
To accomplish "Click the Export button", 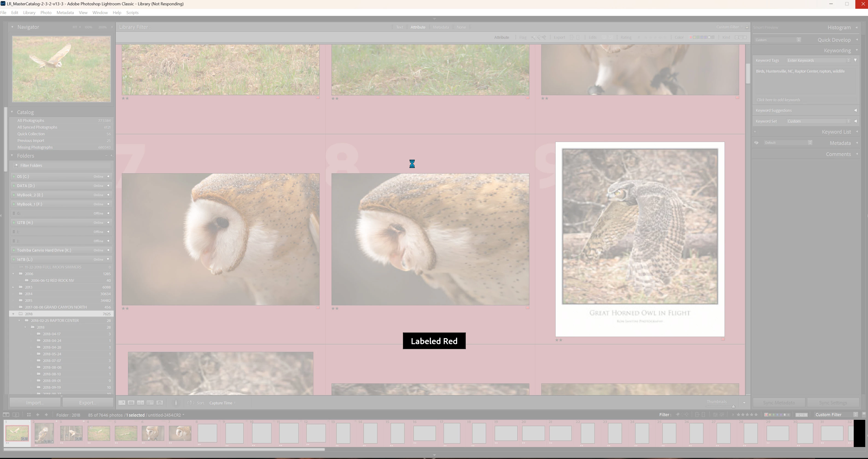I will point(88,403).
